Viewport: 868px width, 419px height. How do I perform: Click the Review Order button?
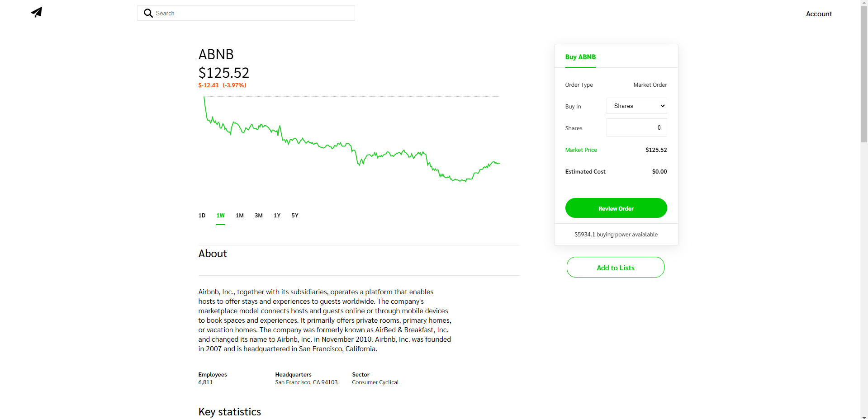click(616, 208)
